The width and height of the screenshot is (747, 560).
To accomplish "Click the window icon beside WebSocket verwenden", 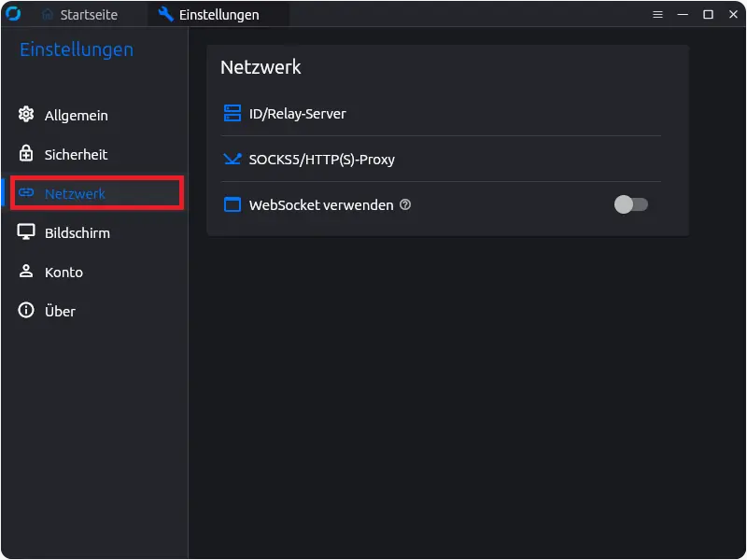I will (x=233, y=204).
